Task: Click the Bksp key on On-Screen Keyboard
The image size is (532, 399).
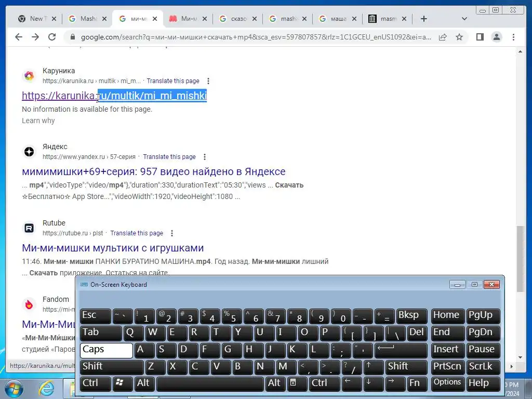Action: pyautogui.click(x=412, y=316)
